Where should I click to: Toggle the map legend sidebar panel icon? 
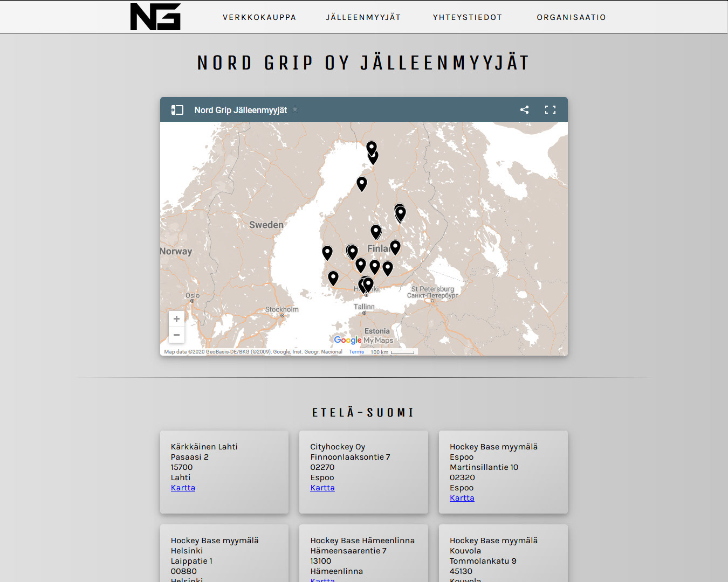[x=177, y=110]
